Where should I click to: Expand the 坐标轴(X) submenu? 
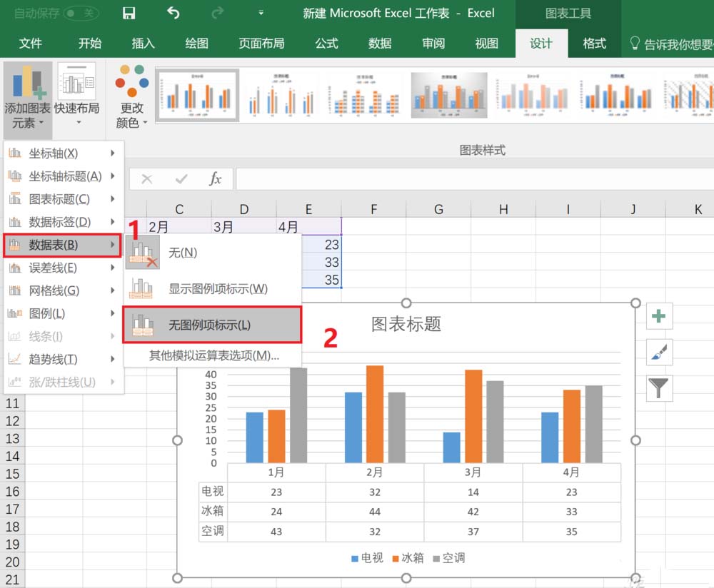[x=64, y=153]
